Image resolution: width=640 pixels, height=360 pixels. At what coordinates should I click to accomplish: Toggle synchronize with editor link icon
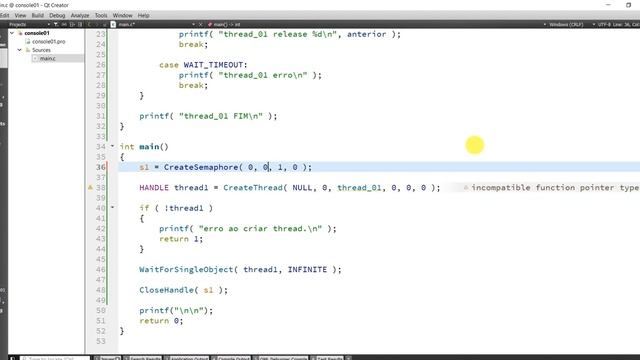coord(64,24)
